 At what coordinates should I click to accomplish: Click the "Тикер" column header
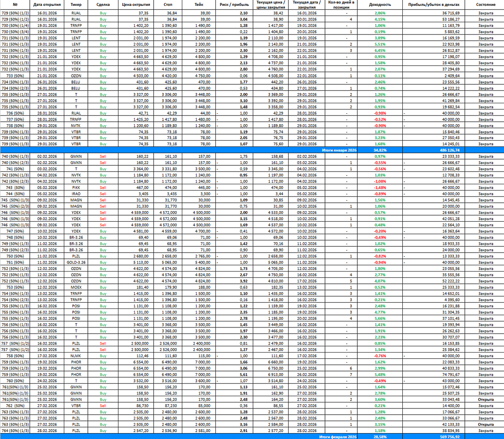pyautogui.click(x=76, y=5)
